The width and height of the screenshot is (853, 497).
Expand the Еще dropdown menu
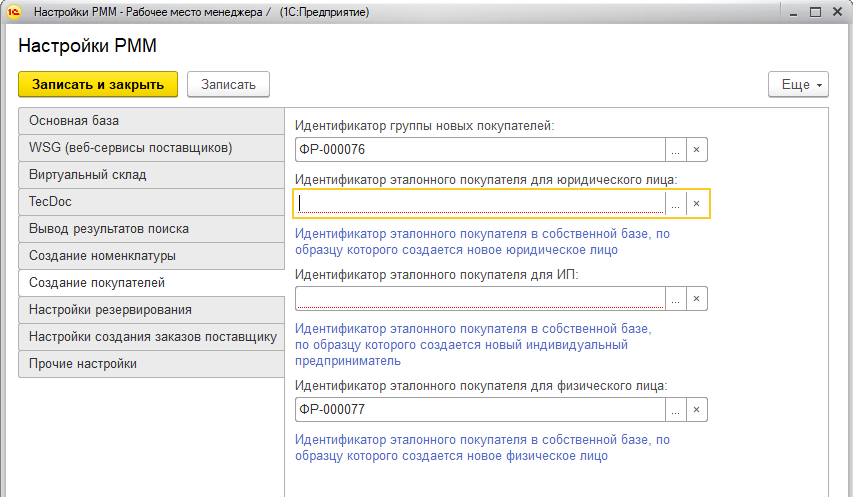798,84
